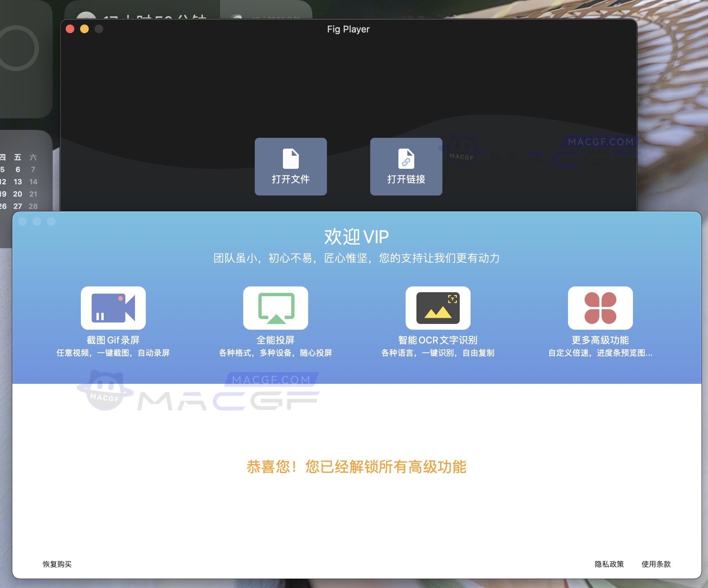
Task: Close the Fig Player window with red button
Action: coord(70,29)
